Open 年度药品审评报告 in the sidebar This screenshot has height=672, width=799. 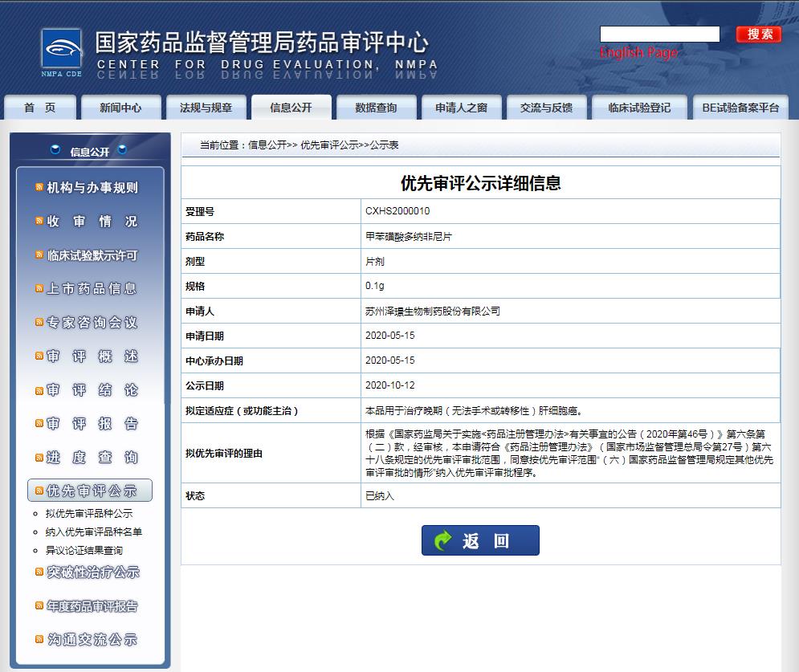(x=92, y=606)
